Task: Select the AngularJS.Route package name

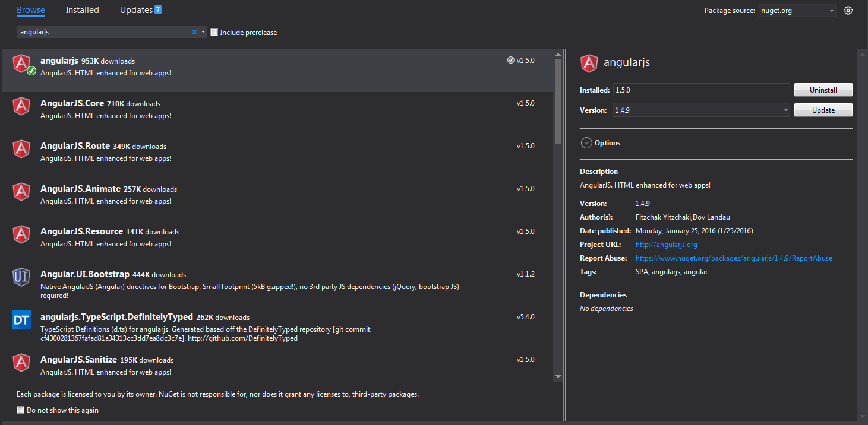Action: pos(75,146)
